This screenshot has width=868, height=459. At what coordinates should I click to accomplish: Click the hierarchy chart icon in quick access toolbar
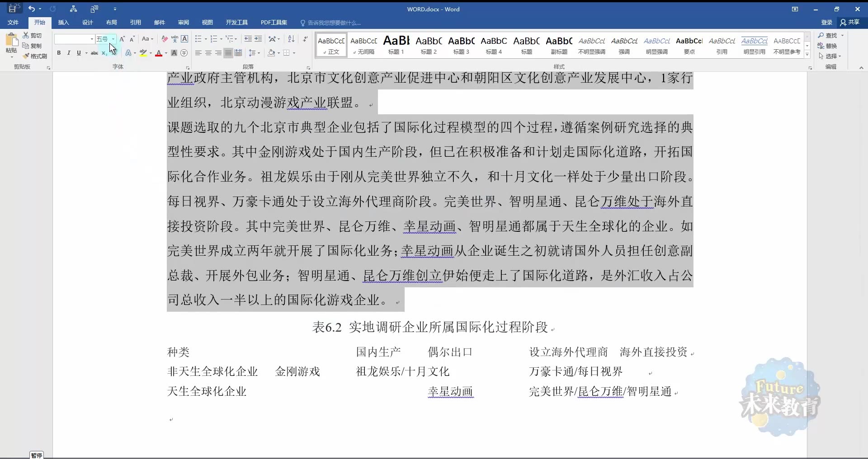coord(73,9)
